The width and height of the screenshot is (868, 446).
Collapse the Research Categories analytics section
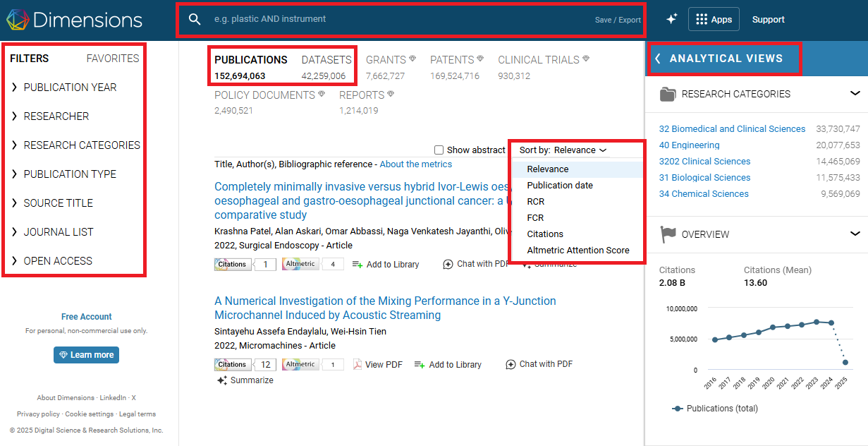[x=855, y=93]
